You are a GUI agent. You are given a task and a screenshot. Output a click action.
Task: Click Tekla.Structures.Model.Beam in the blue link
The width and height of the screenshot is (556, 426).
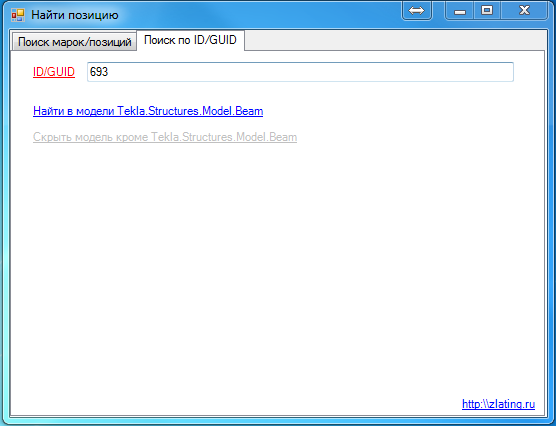pyautogui.click(x=190, y=111)
